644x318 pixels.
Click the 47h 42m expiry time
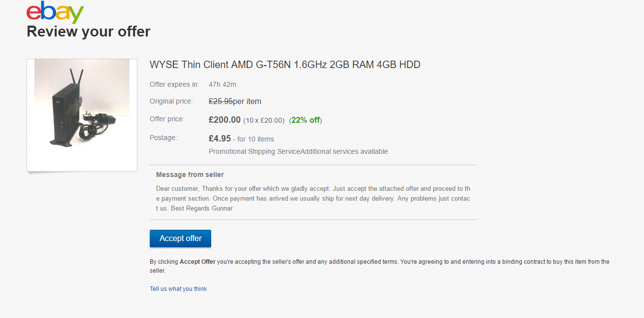point(223,84)
